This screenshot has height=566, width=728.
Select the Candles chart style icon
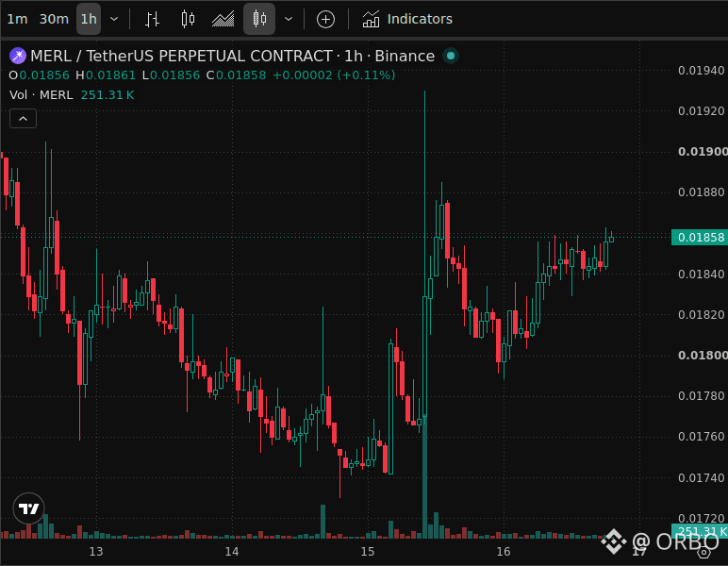coord(188,19)
